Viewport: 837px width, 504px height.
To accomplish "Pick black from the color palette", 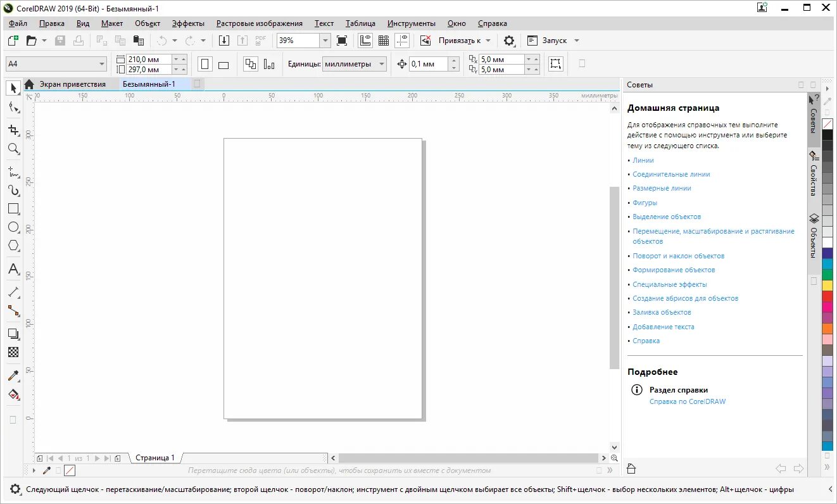I will click(x=828, y=134).
